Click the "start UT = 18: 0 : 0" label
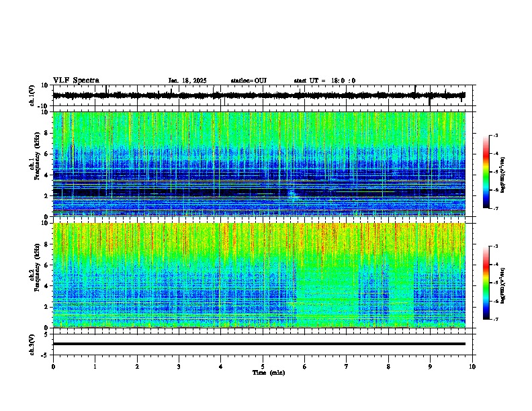 324,81
